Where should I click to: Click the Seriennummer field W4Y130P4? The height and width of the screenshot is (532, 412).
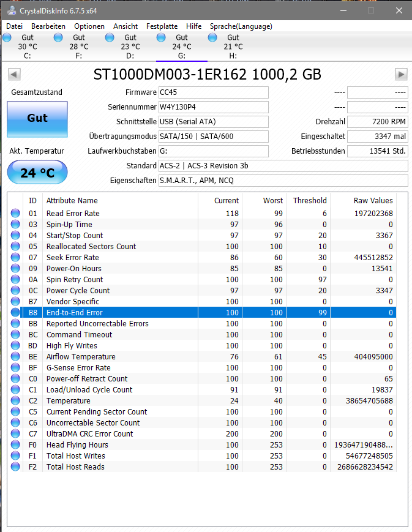(214, 107)
